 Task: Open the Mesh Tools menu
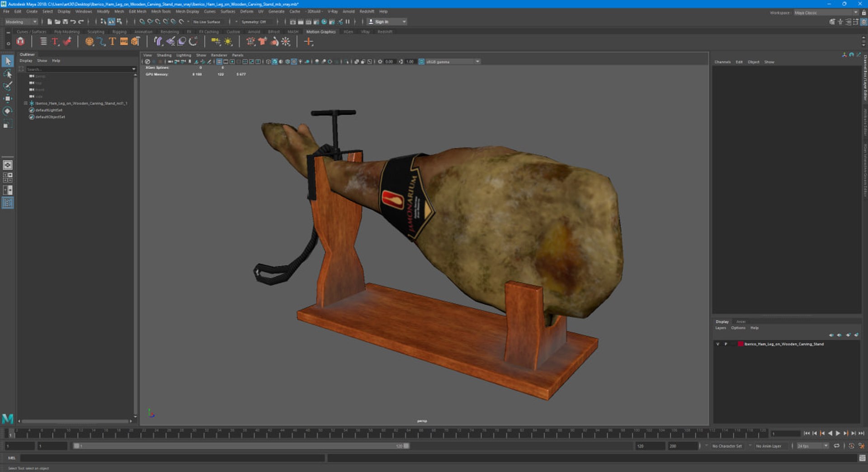tap(161, 11)
